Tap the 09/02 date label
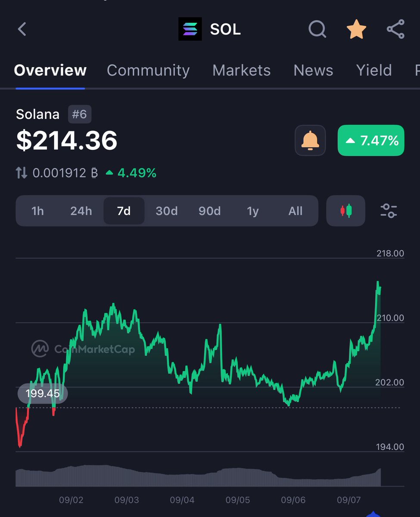This screenshot has height=517, width=420. tap(71, 500)
